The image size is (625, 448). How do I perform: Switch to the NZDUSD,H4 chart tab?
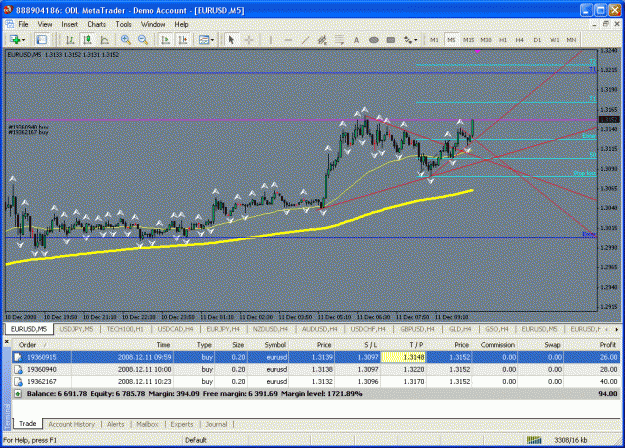pos(271,329)
